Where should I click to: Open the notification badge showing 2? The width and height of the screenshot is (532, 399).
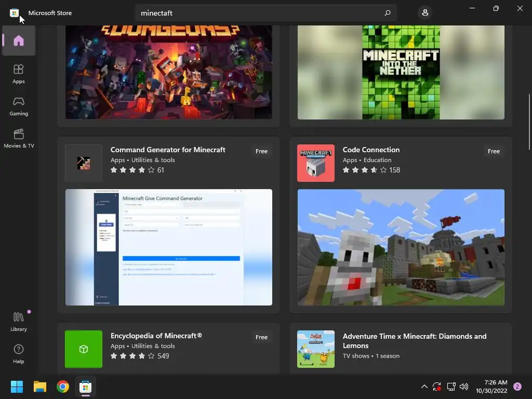click(x=517, y=387)
